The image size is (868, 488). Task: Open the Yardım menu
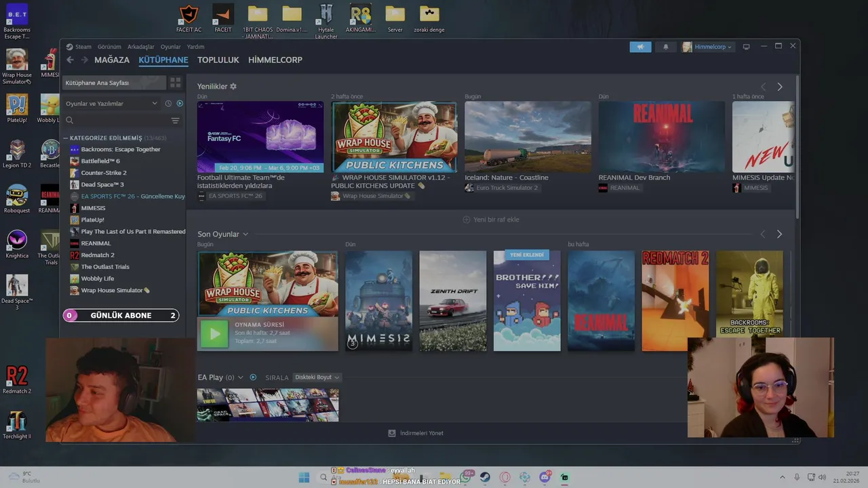[x=195, y=47]
